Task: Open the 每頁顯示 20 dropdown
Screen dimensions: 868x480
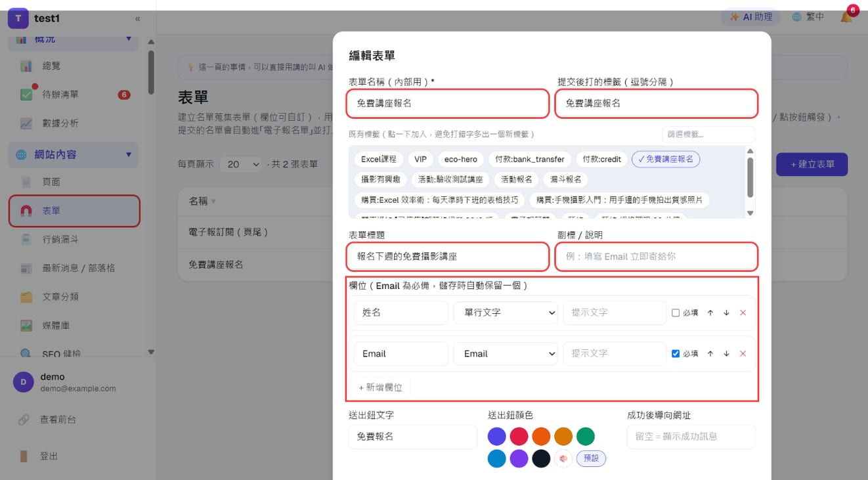Action: 240,164
